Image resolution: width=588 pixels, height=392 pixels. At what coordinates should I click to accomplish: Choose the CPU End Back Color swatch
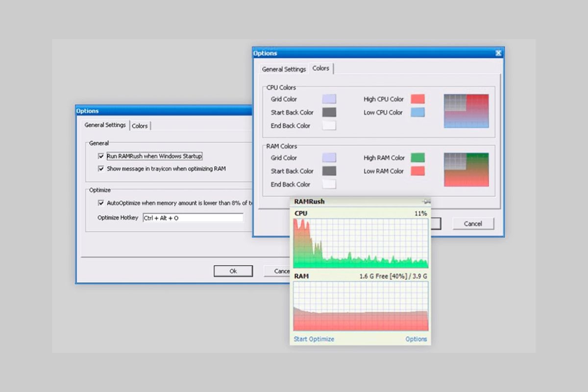tap(329, 125)
